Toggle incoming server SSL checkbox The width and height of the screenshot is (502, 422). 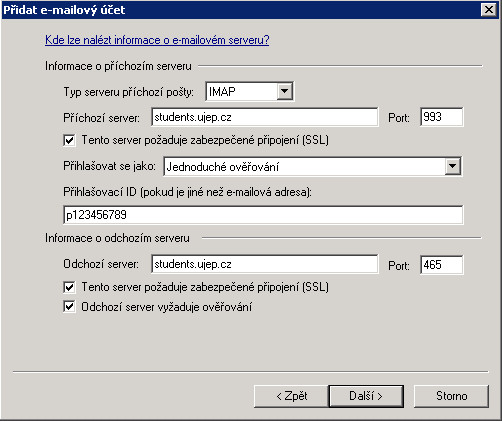[x=69, y=140]
